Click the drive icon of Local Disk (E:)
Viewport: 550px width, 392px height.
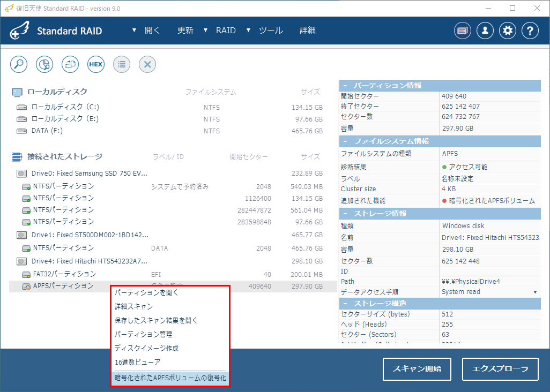pos(22,119)
